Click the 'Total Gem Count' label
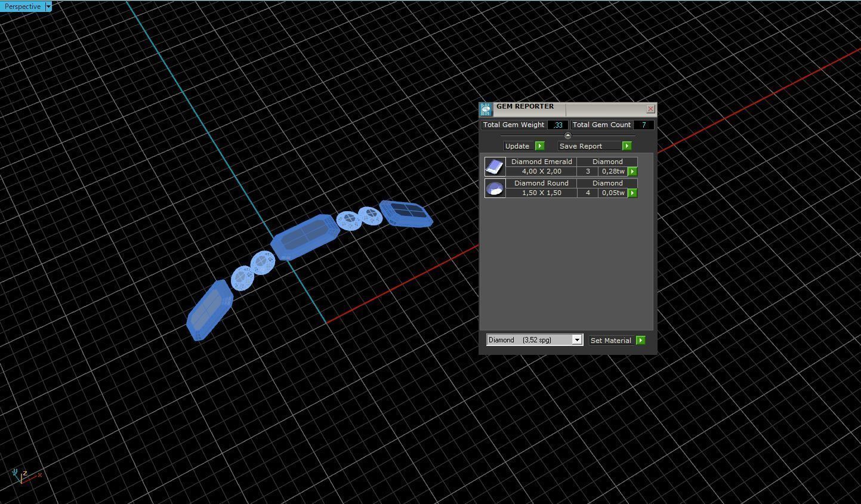861x504 pixels. [x=601, y=125]
